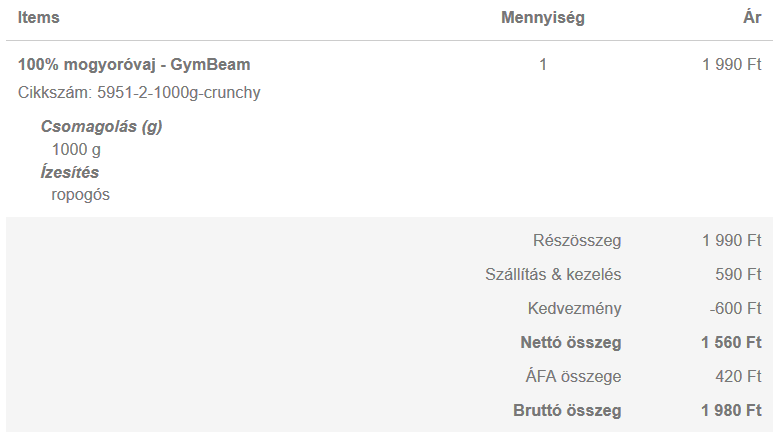This screenshot has width=774, height=435.
Task: Select the Cikkszám product code line
Action: pyautogui.click(x=139, y=93)
